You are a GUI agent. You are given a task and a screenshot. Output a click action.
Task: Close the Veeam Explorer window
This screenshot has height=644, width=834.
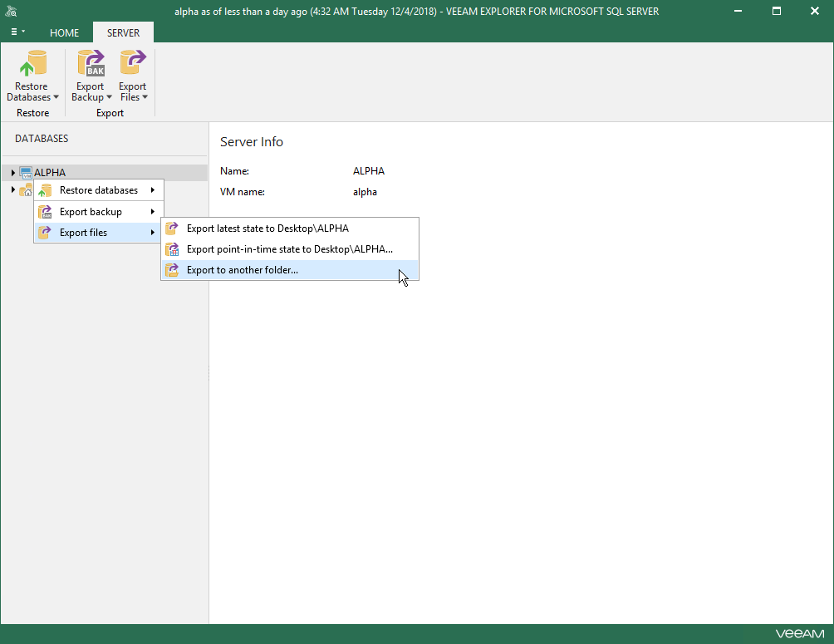(814, 11)
